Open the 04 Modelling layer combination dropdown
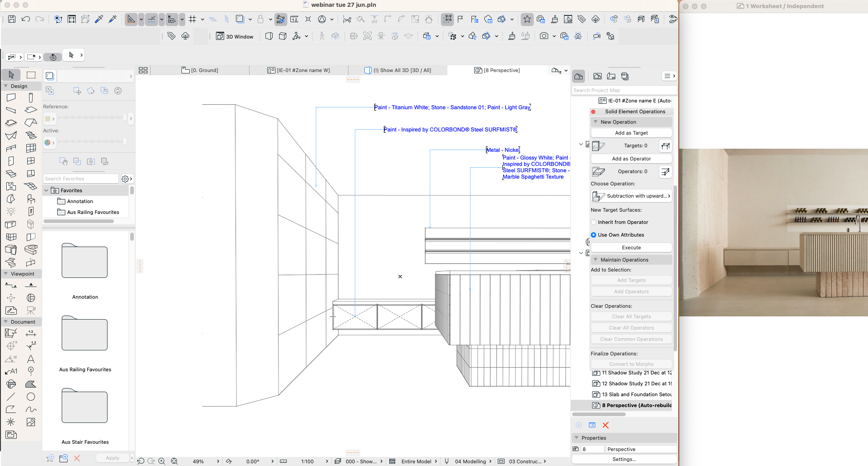The width and height of the screenshot is (868, 466). (x=470, y=461)
